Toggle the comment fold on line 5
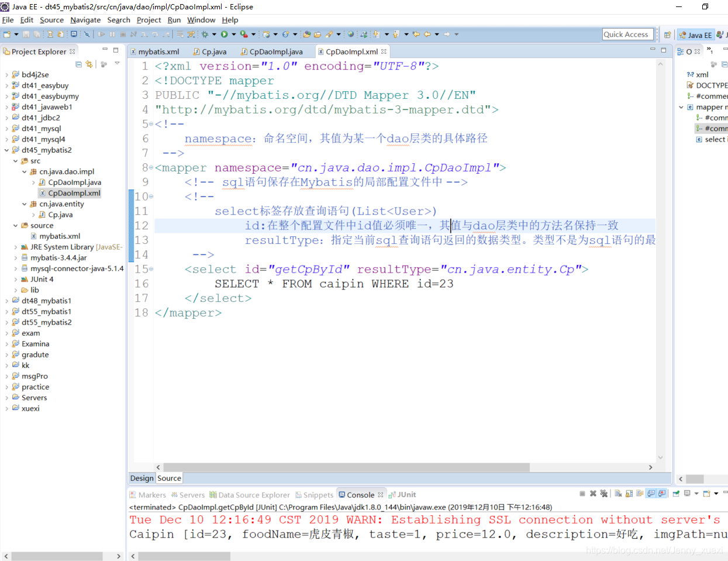This screenshot has height=561, width=728. pyautogui.click(x=151, y=124)
